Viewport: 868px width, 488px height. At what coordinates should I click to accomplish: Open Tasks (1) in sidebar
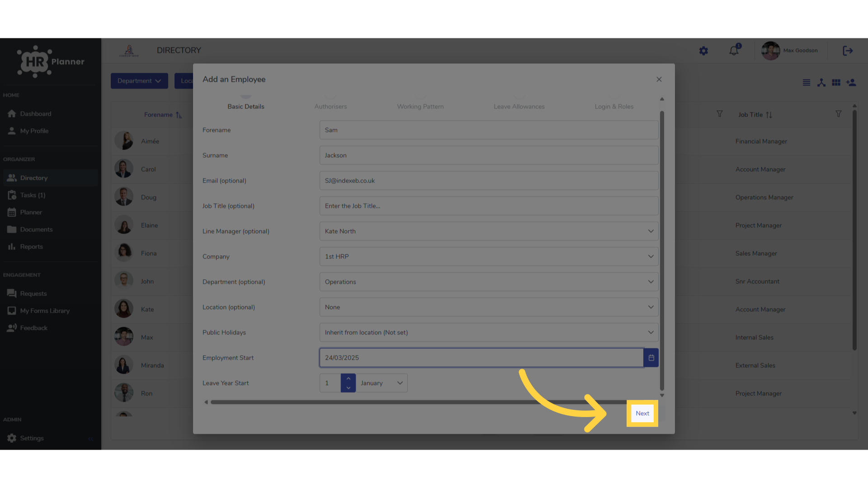(x=33, y=195)
